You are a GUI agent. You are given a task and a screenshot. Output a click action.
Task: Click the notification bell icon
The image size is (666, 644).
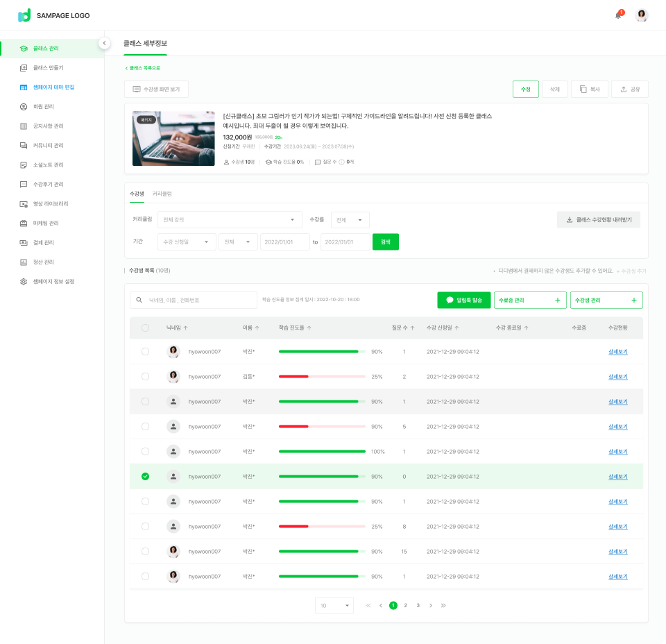tap(618, 15)
